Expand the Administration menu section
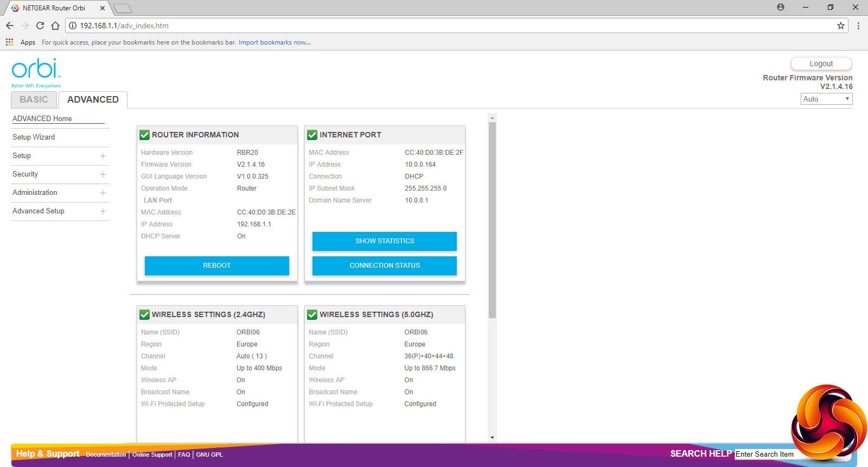The height and width of the screenshot is (467, 868). tap(103, 193)
